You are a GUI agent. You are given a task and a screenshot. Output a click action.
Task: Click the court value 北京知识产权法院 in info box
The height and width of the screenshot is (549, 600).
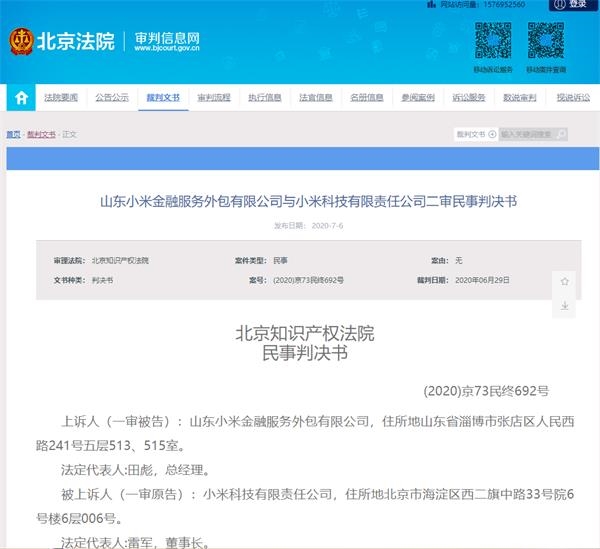pos(120,261)
